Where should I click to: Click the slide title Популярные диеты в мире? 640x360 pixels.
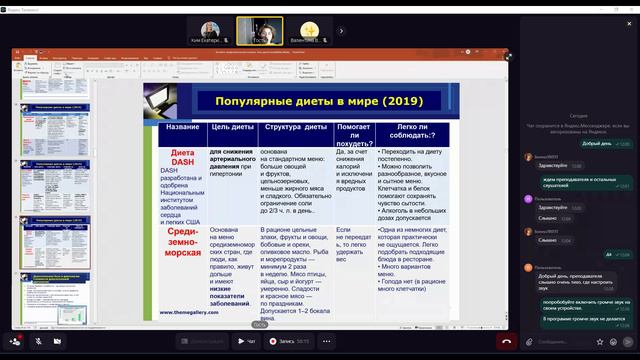click(x=319, y=101)
